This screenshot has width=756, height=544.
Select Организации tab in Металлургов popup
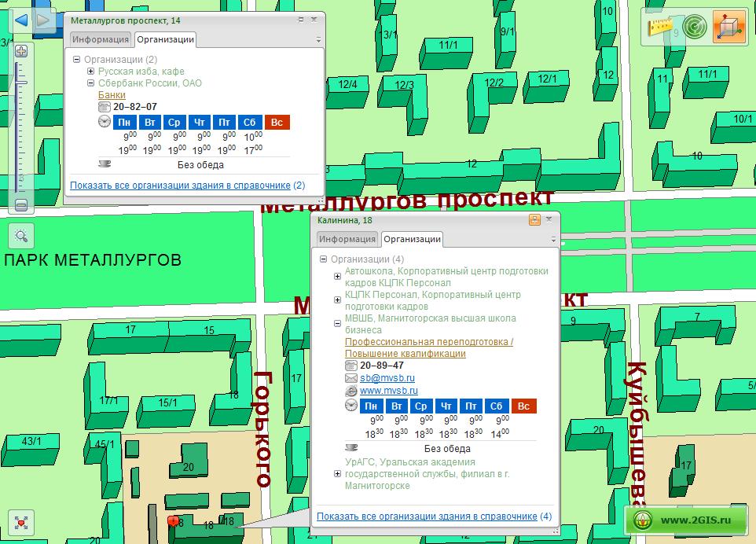(x=165, y=39)
